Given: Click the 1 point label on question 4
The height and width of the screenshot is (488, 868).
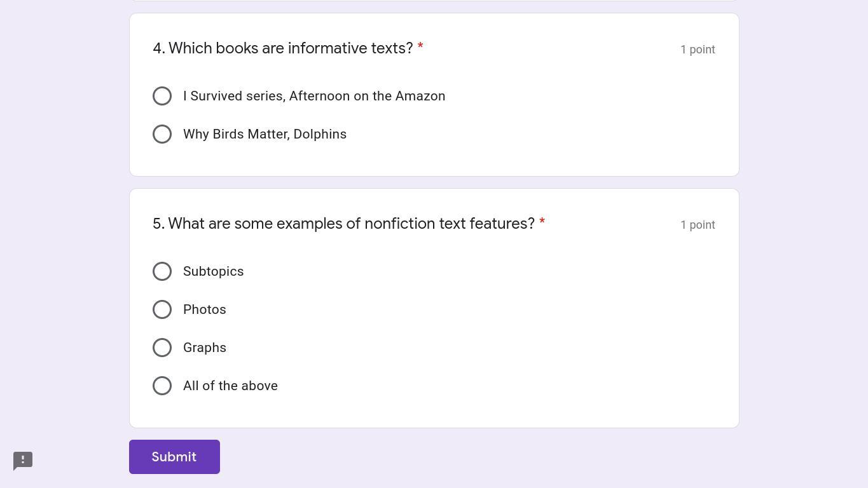Looking at the screenshot, I should [698, 50].
